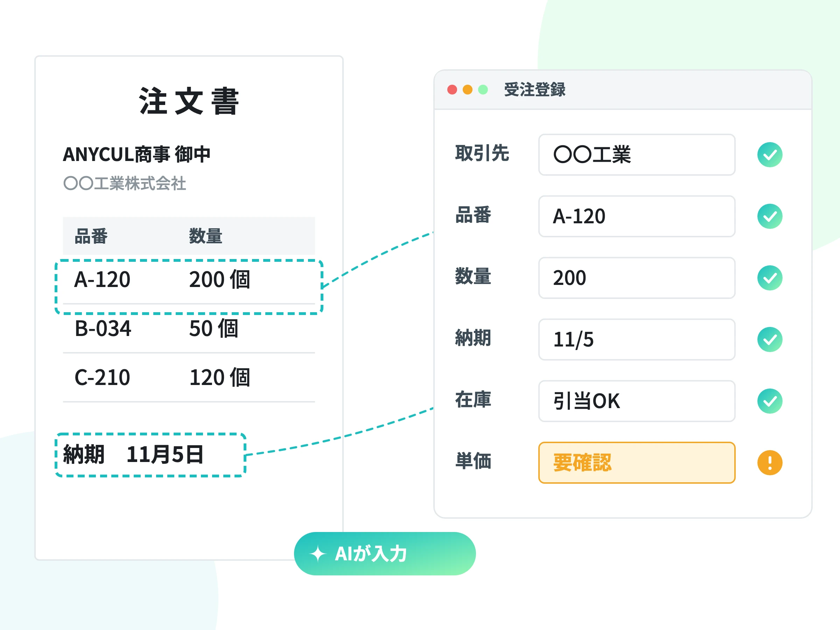The height and width of the screenshot is (630, 840).
Task: Click the 在庫 form label
Action: click(x=473, y=399)
